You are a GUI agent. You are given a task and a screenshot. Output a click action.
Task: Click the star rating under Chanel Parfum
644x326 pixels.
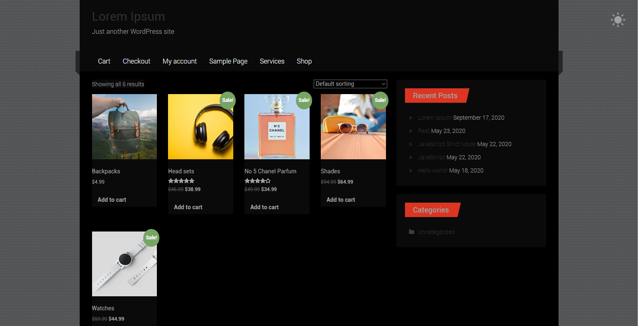[x=258, y=181]
